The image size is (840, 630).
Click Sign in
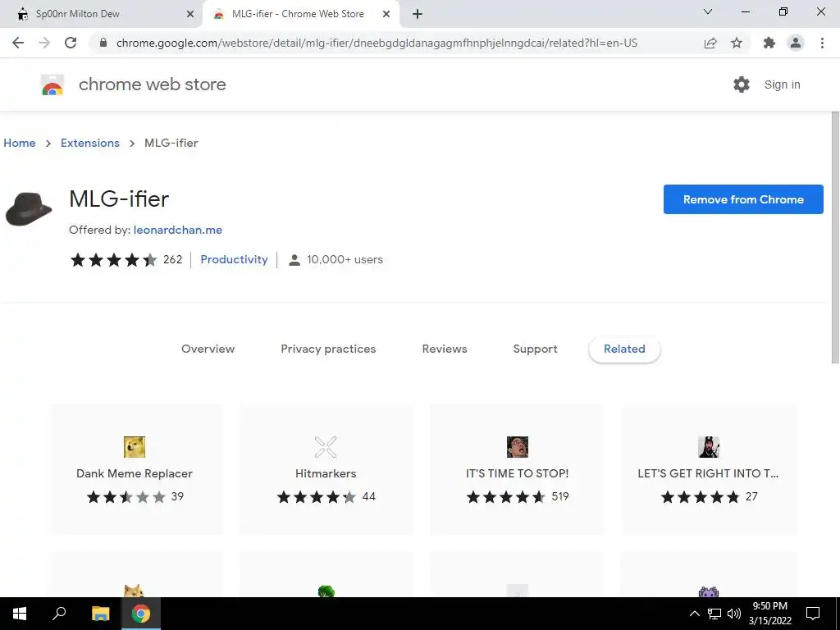click(x=782, y=84)
